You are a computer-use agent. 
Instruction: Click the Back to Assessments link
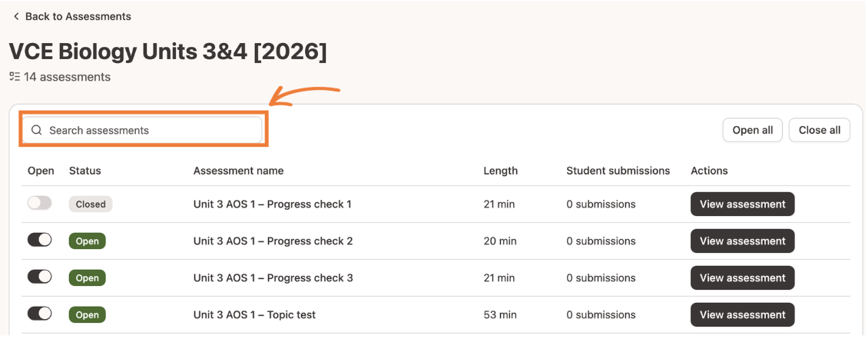click(x=78, y=17)
